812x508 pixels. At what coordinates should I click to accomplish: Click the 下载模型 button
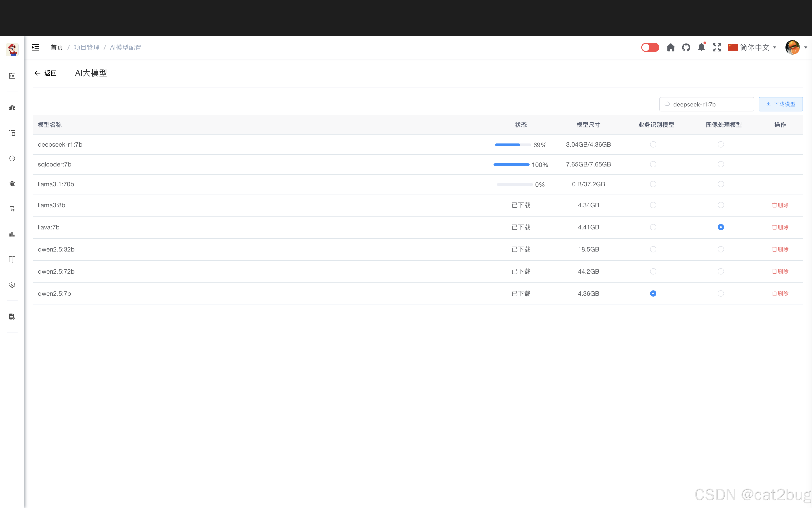780,104
